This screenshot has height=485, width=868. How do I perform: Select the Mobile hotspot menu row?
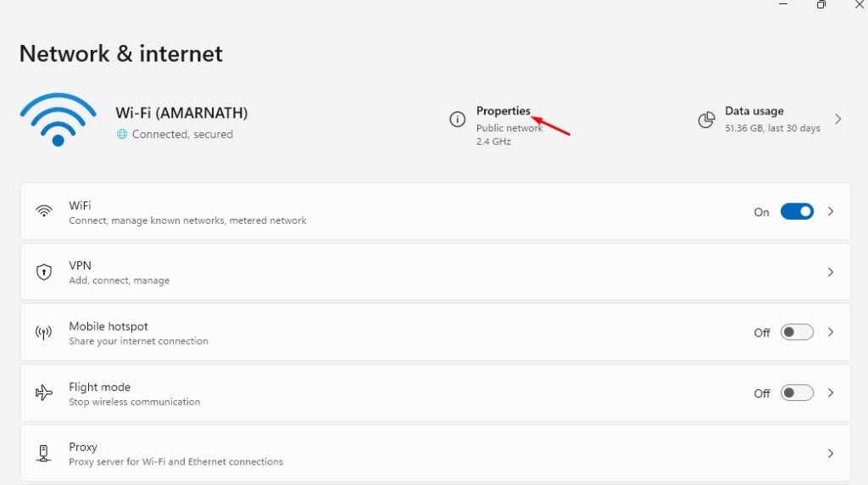(435, 332)
